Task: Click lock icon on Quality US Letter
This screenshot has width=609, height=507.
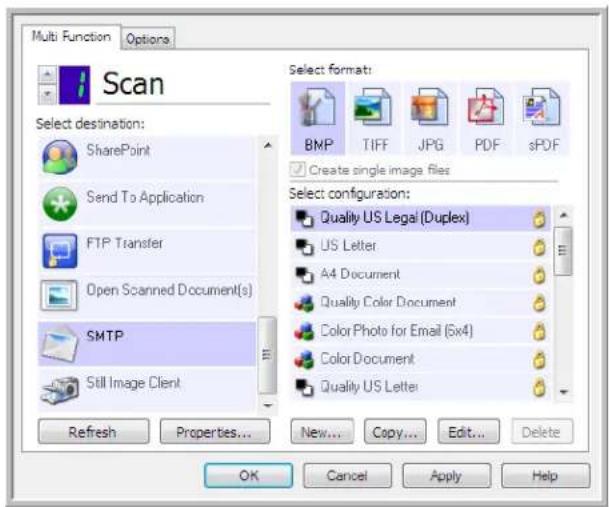Action: tap(539, 387)
